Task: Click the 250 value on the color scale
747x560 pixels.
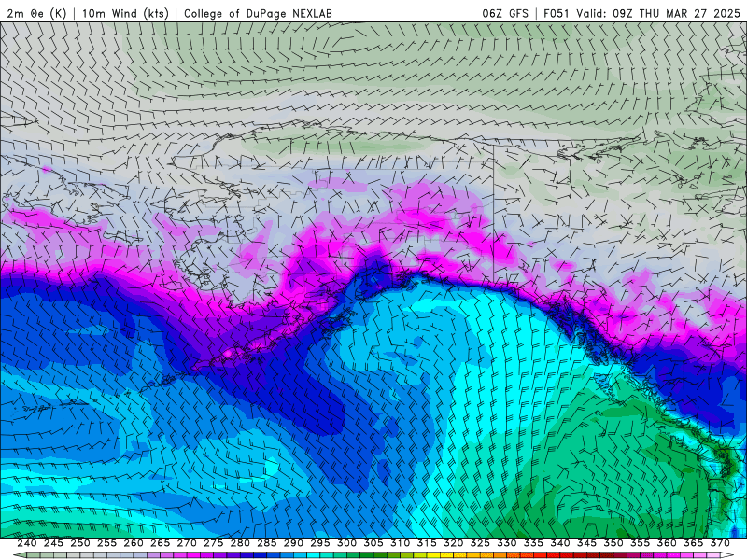Action: [x=80, y=543]
